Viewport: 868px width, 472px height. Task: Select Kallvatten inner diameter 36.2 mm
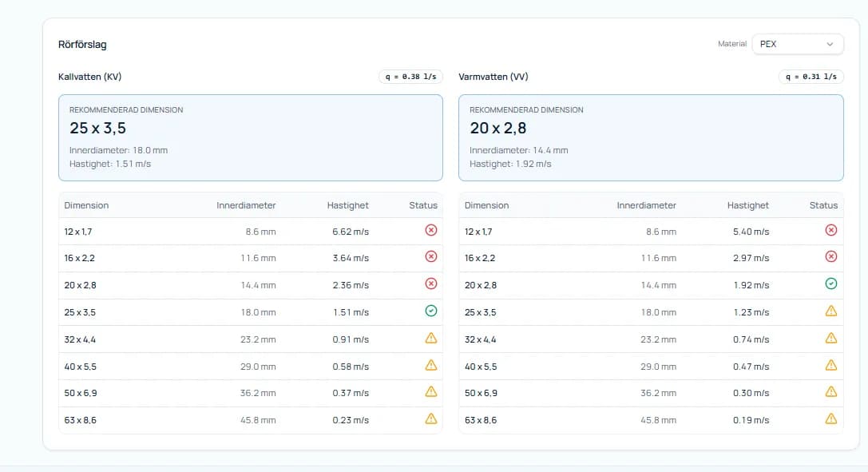point(258,394)
